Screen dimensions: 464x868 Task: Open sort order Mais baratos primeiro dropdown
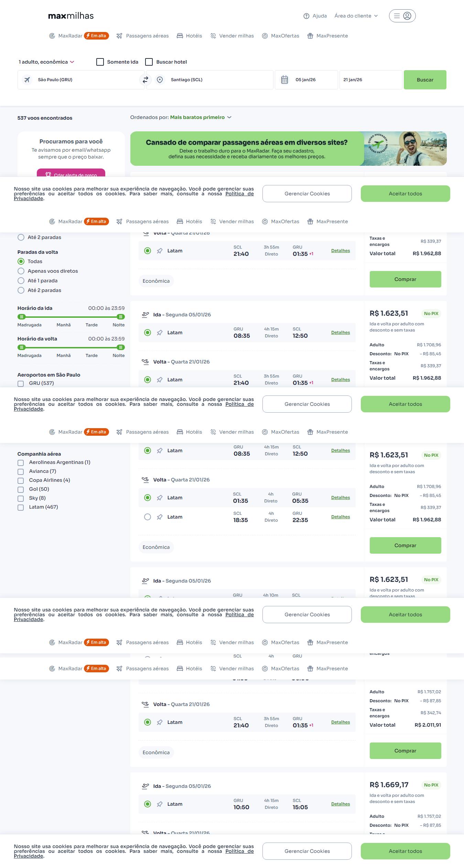coord(201,117)
